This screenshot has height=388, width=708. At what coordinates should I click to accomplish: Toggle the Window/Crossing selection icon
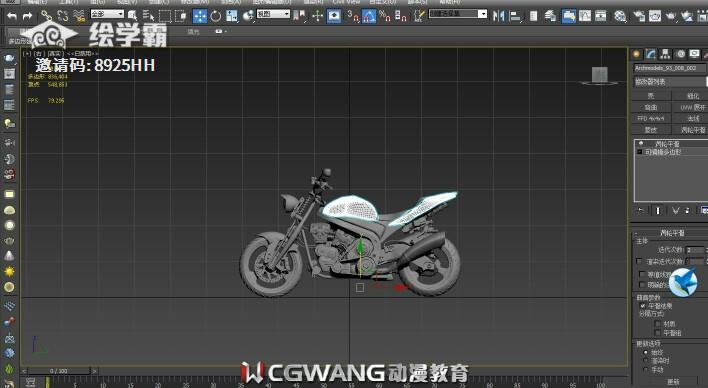pos(181,16)
